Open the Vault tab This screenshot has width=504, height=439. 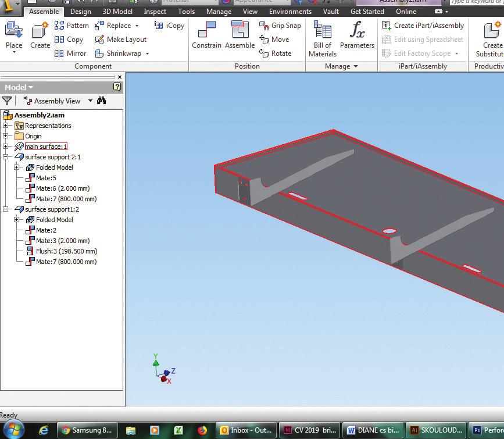(x=331, y=12)
